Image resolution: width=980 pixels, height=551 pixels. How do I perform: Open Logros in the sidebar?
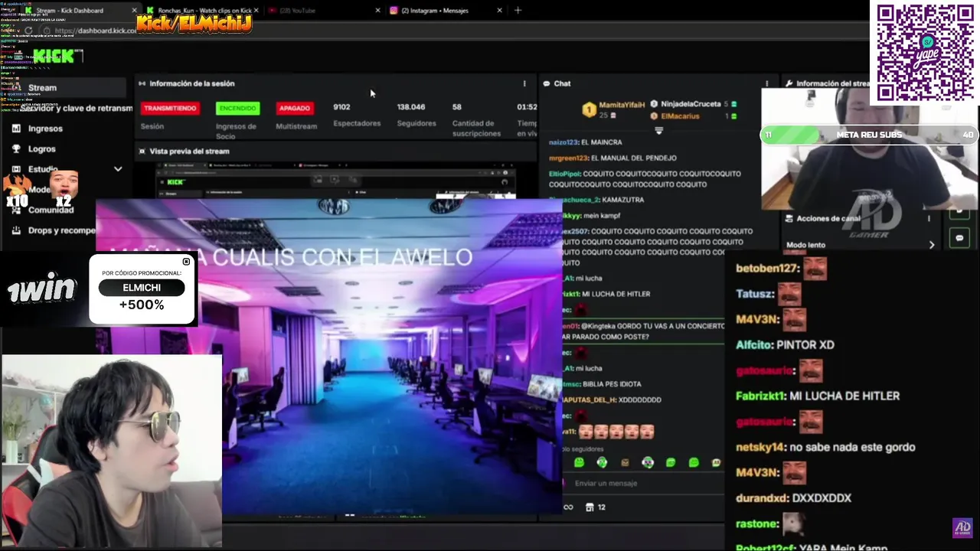tap(41, 149)
